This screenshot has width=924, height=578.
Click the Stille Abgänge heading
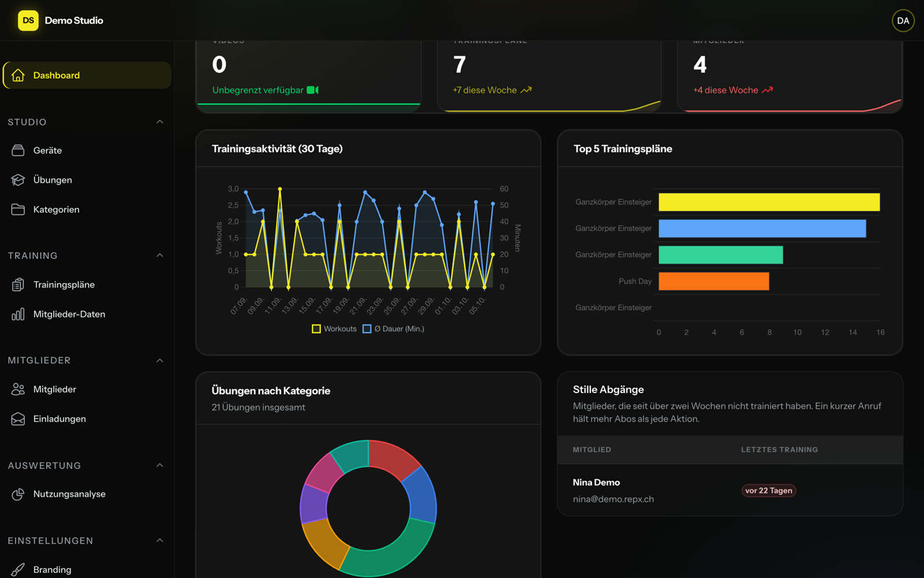click(608, 390)
